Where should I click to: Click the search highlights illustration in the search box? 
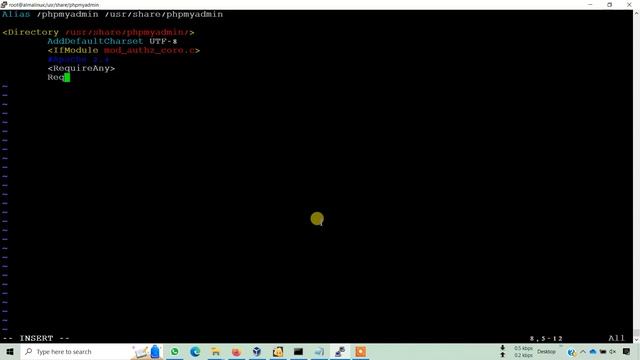click(x=146, y=352)
